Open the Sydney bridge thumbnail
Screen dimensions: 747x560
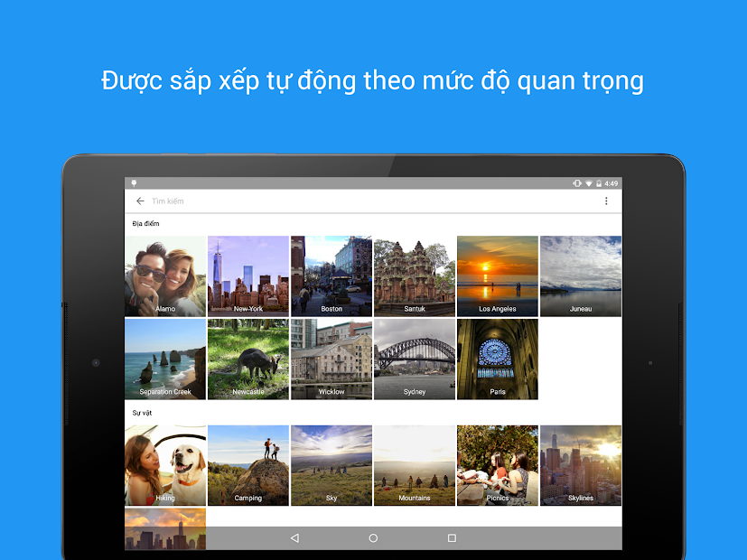click(414, 359)
